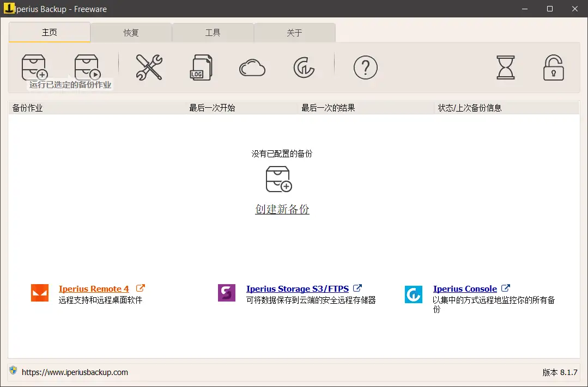Open the 工具 (Tools) tab
Viewport: 588px width, 387px height.
pyautogui.click(x=213, y=33)
